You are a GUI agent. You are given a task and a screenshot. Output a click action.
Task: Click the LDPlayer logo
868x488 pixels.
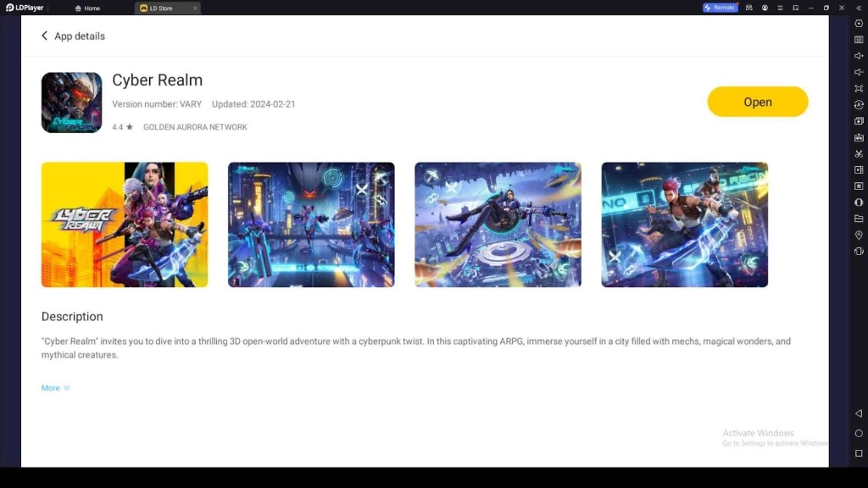coord(25,8)
